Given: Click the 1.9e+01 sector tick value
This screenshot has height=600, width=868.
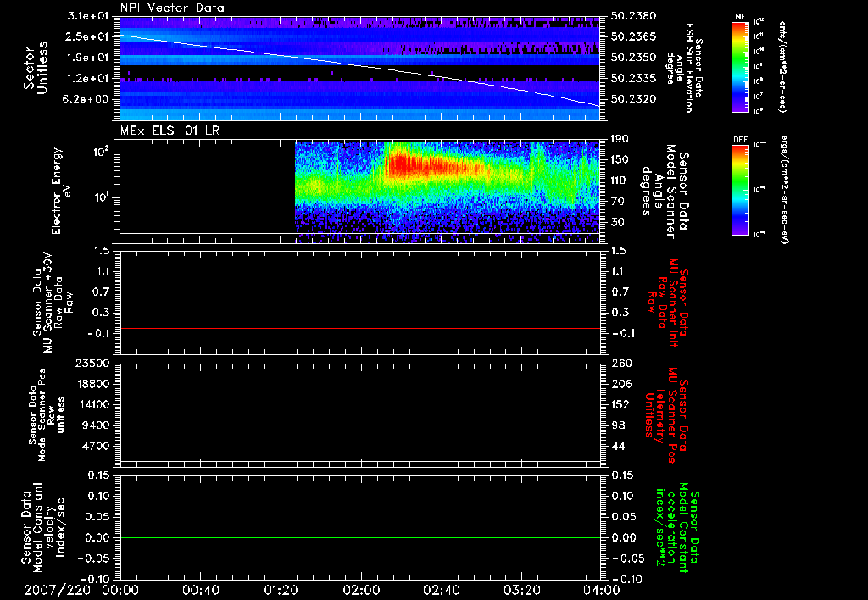Looking at the screenshot, I should click(88, 58).
